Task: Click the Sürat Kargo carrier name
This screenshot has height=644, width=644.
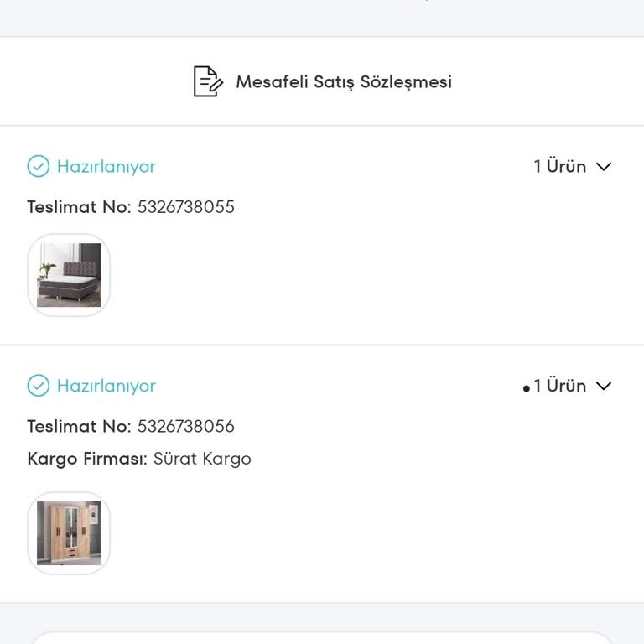Action: click(202, 459)
